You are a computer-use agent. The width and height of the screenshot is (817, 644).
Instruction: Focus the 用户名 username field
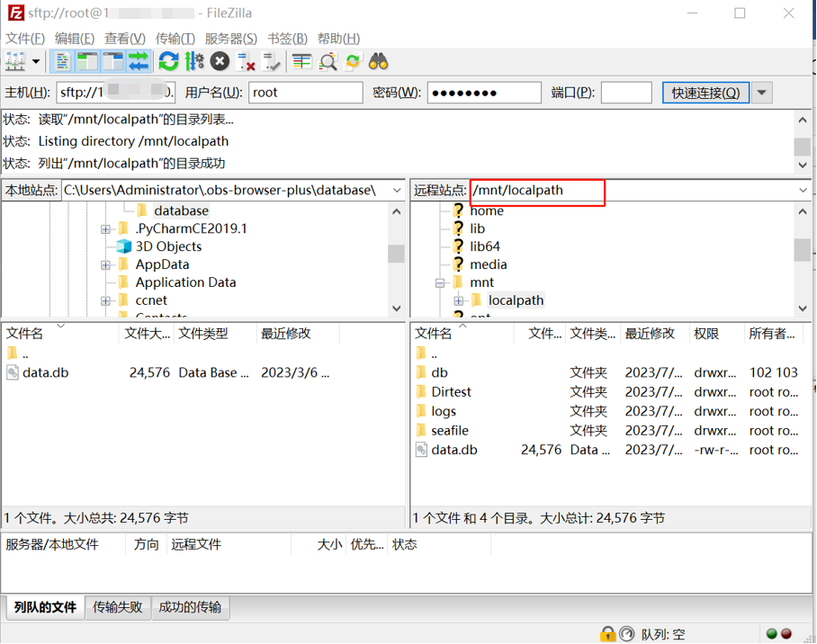point(305,93)
